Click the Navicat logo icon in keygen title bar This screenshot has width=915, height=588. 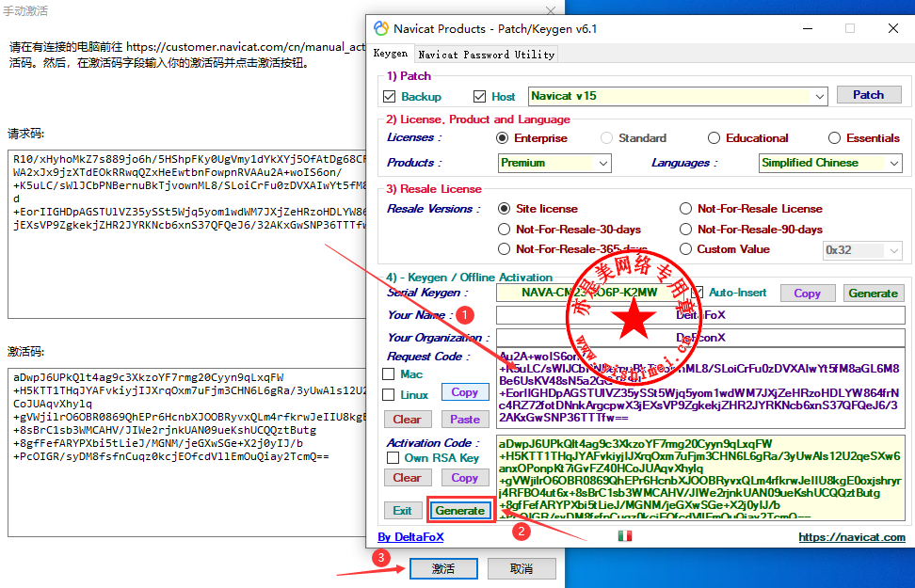[x=381, y=28]
